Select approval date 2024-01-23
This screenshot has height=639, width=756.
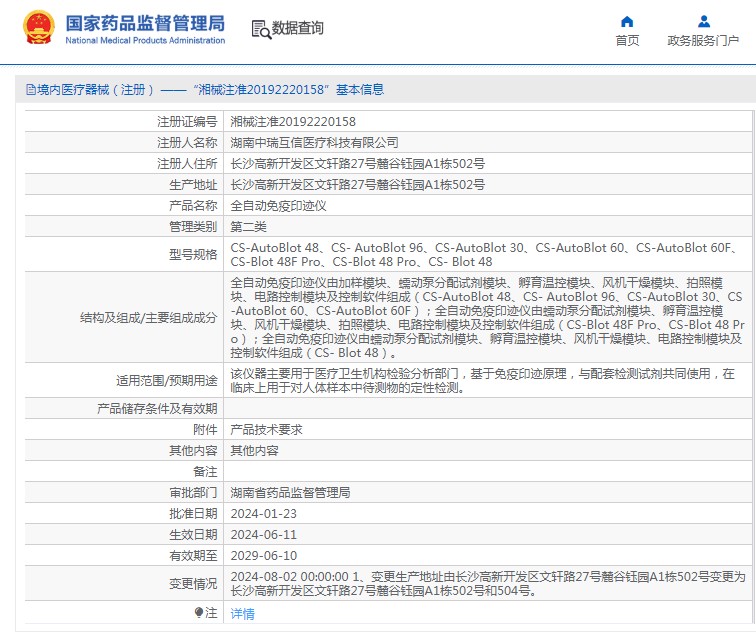264,514
